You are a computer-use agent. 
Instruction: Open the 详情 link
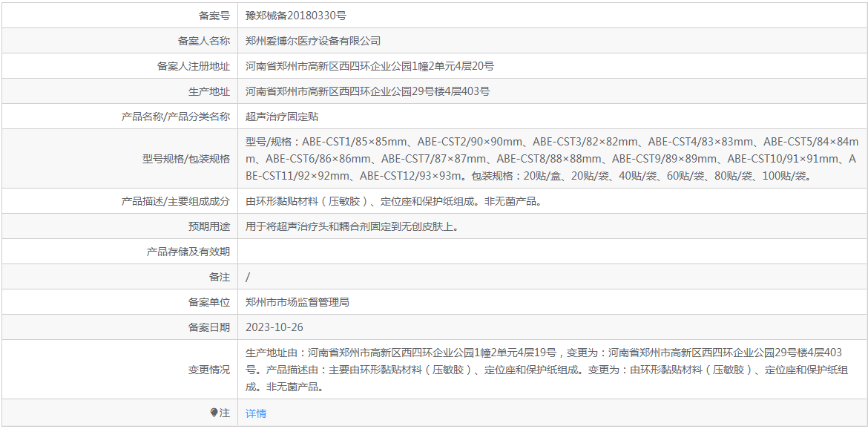coord(256,413)
